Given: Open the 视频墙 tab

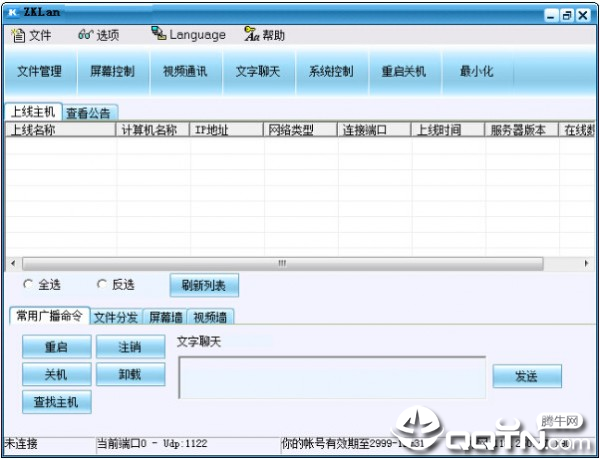Looking at the screenshot, I should coord(210,317).
